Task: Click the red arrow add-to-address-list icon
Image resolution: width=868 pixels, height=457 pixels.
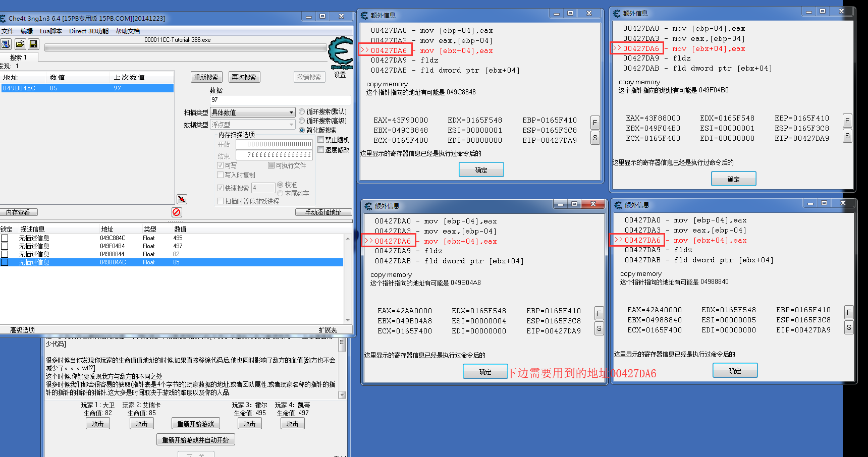Action: [x=182, y=199]
